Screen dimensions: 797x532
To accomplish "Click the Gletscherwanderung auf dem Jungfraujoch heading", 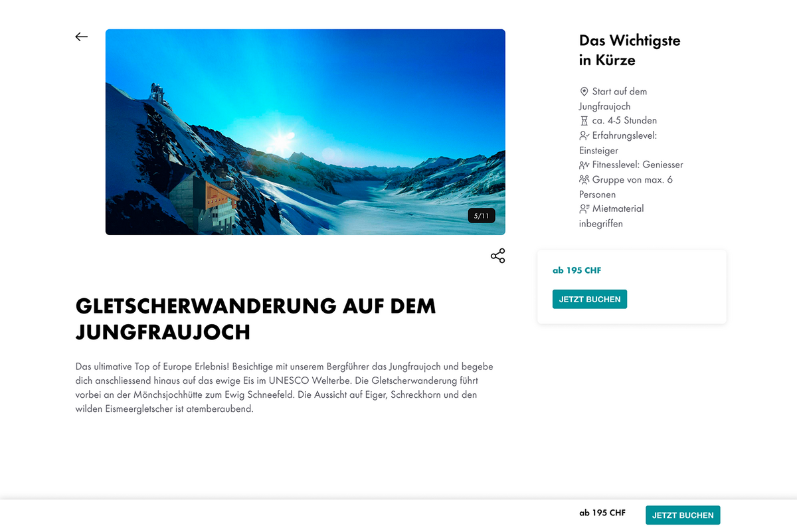I will 256,319.
